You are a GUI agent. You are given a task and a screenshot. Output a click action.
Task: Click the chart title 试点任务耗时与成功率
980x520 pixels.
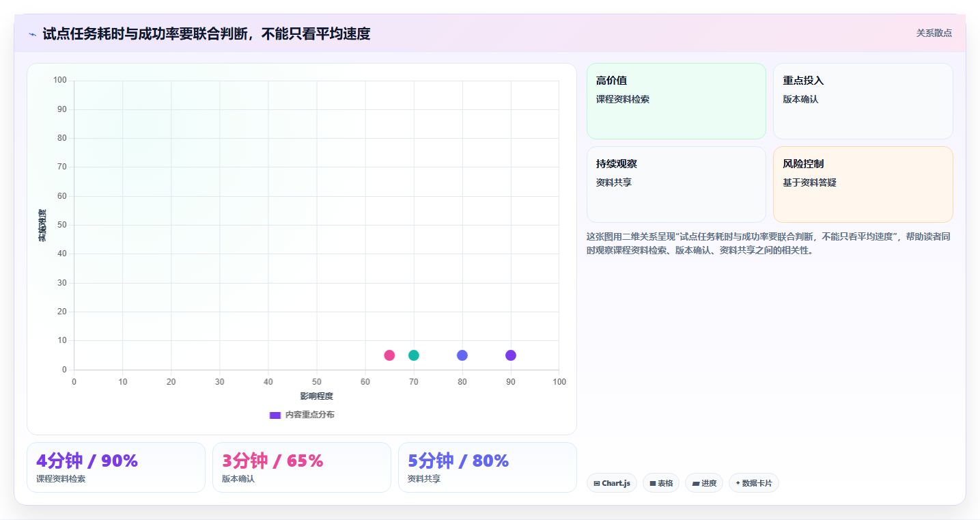coord(206,33)
